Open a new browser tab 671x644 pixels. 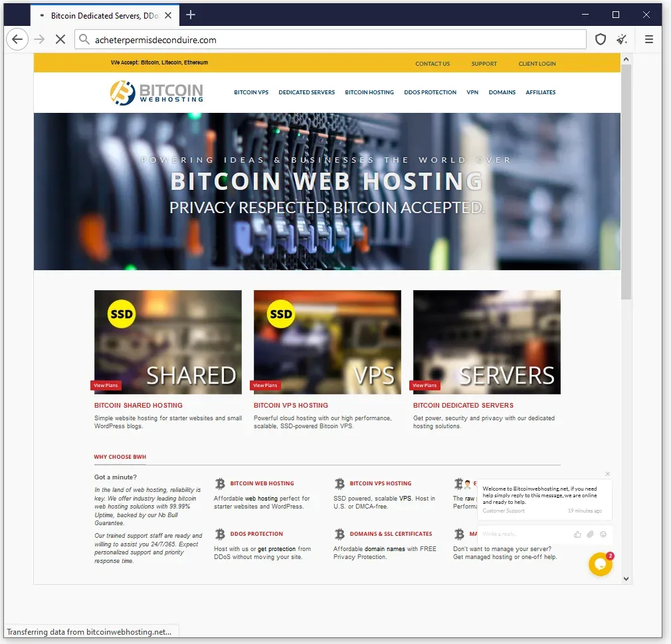191,15
